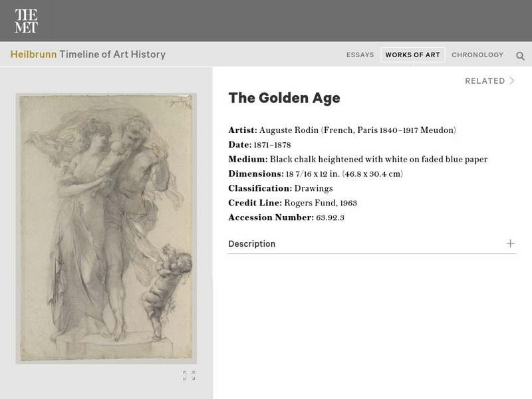532x399 pixels.
Task: Click The Golden Age drawing image
Action: (x=106, y=228)
